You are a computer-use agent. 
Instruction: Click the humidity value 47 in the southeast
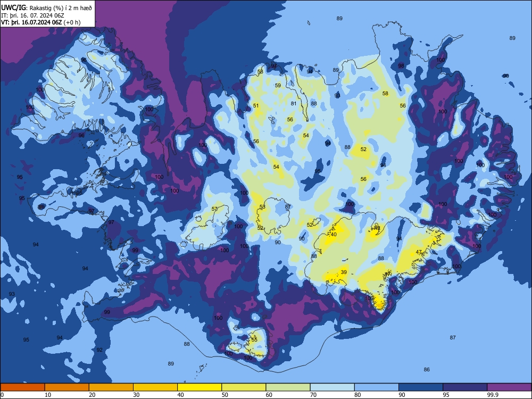click(419, 252)
